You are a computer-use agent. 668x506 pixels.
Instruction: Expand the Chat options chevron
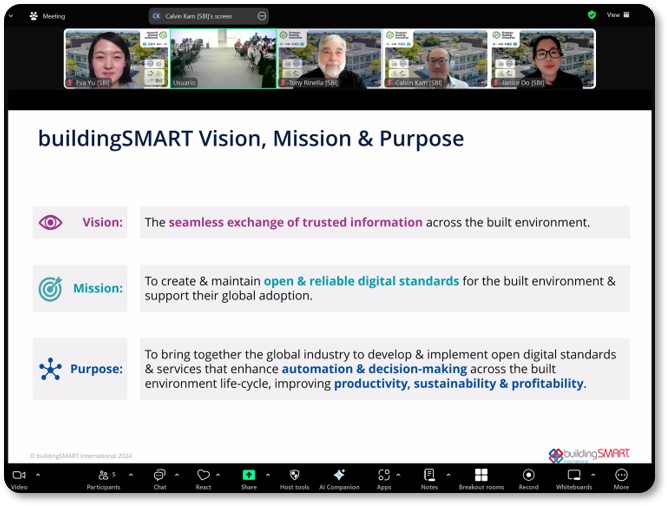pos(177,474)
